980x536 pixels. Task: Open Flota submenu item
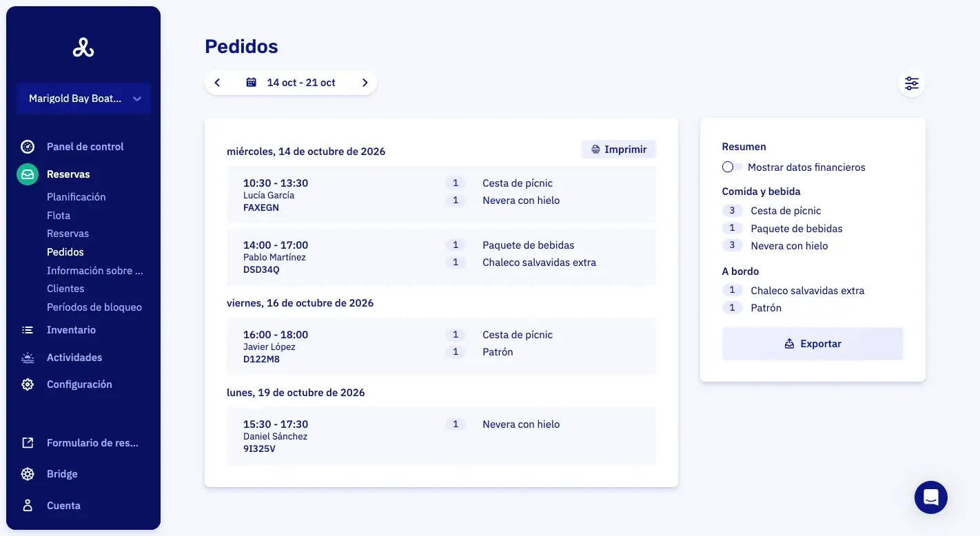tap(59, 216)
